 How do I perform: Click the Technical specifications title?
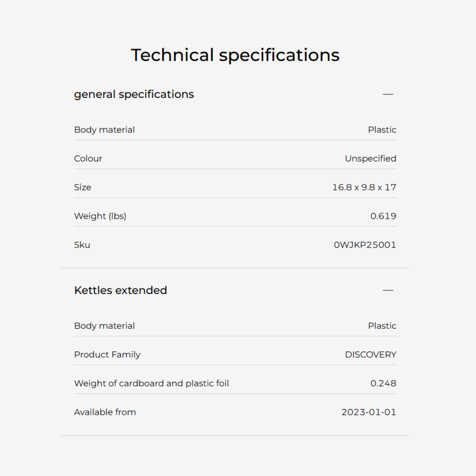pos(235,55)
